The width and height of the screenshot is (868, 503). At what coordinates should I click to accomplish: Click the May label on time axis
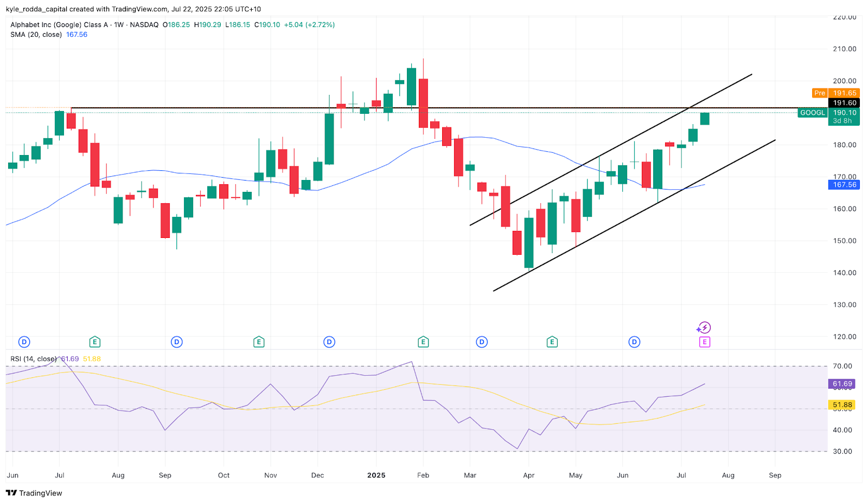point(576,475)
